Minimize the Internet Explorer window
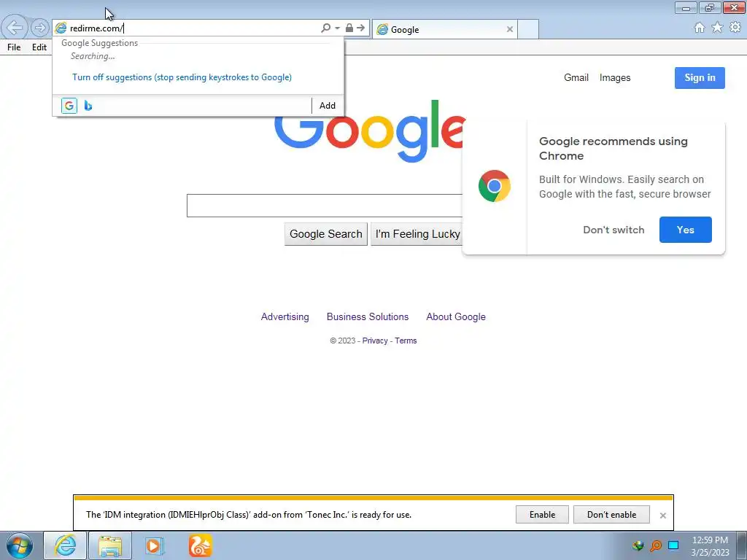 [x=686, y=7]
